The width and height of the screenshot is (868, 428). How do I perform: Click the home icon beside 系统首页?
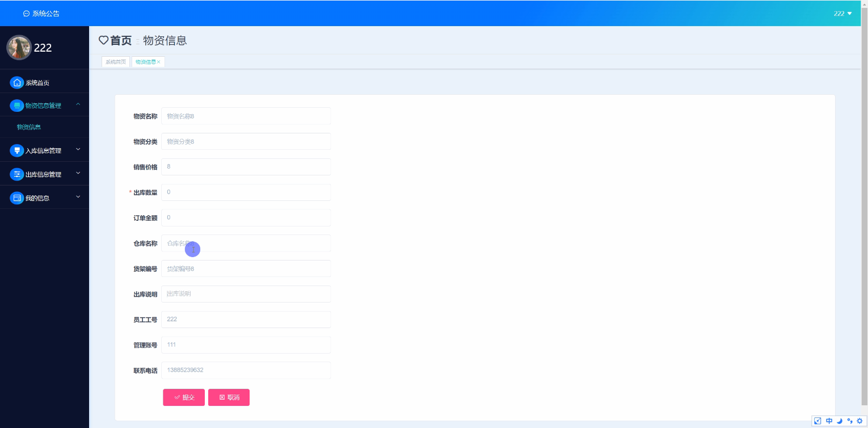tap(17, 83)
